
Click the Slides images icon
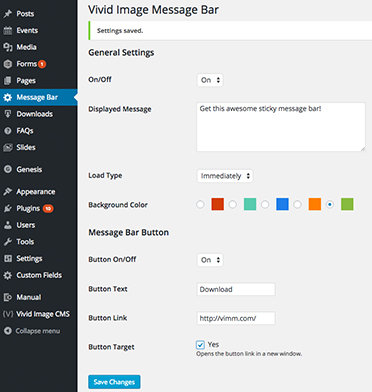tap(8, 147)
